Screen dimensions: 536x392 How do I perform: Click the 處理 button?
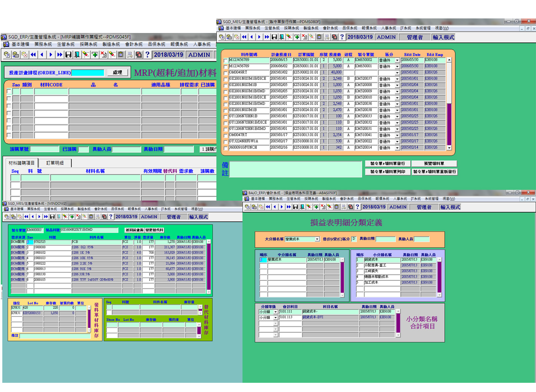[117, 72]
